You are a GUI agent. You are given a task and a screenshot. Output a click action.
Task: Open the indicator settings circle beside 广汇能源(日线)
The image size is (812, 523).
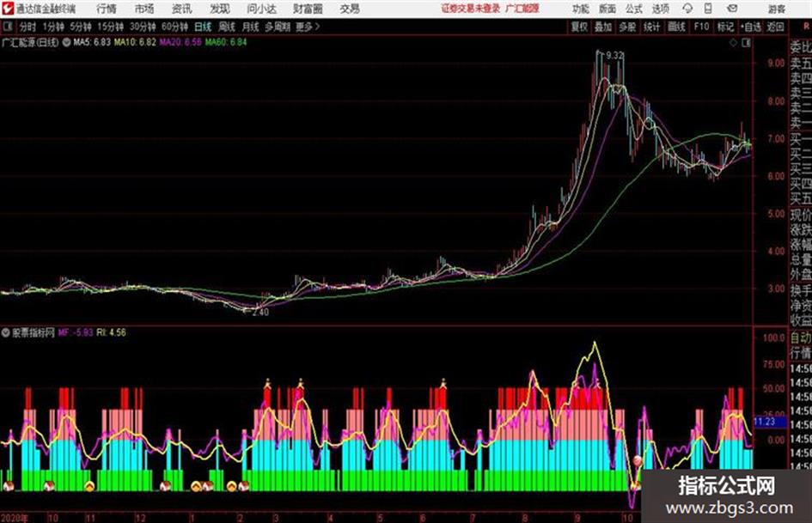click(x=66, y=42)
